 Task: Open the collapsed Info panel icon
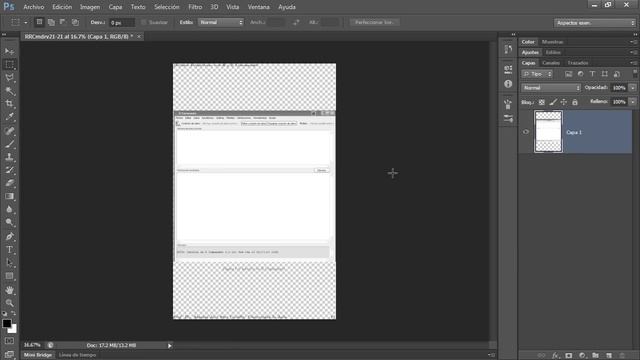click(x=508, y=84)
